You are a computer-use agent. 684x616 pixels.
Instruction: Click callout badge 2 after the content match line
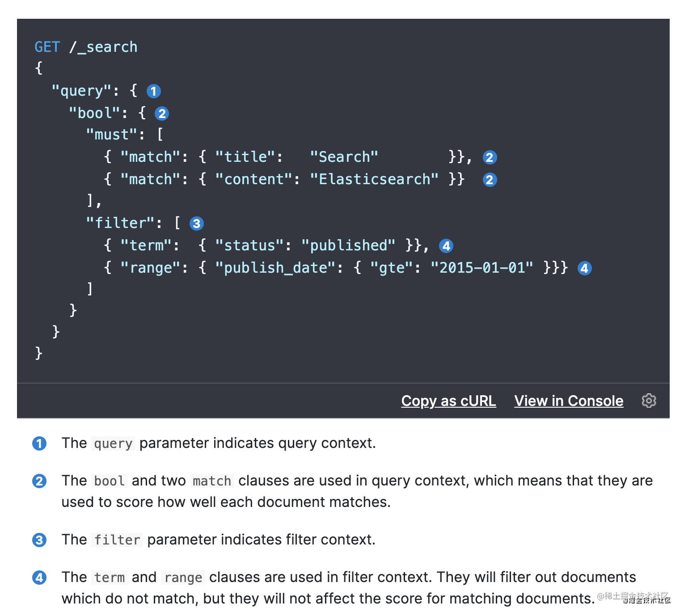point(490,180)
